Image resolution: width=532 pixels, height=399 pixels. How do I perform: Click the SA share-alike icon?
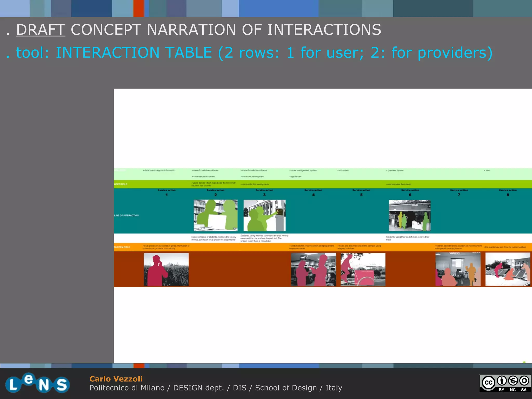click(x=524, y=381)
